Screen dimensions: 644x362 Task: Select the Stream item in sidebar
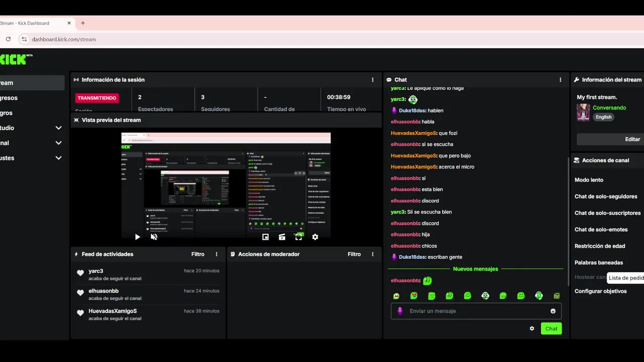(x=32, y=83)
